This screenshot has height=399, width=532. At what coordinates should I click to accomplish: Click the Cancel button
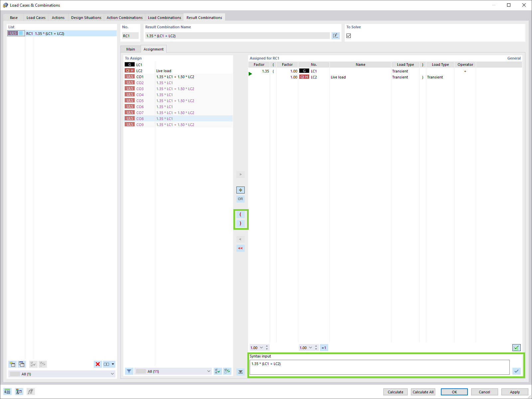pyautogui.click(x=484, y=392)
